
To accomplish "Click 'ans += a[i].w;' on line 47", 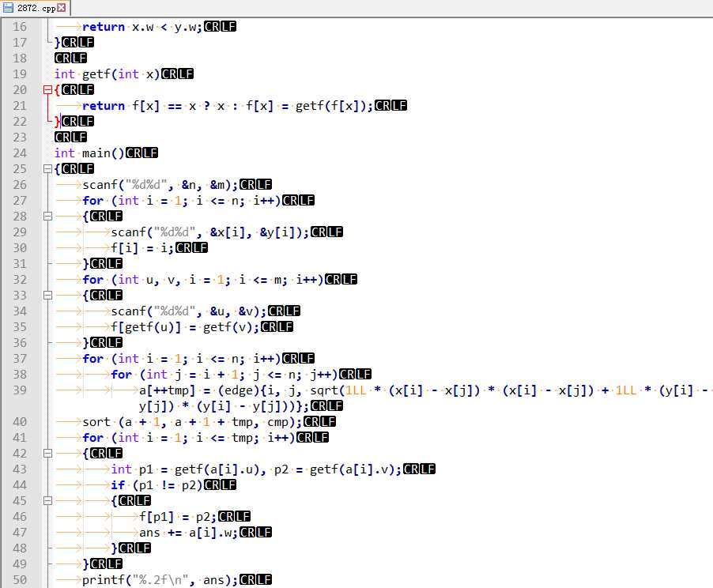I will point(189,533).
